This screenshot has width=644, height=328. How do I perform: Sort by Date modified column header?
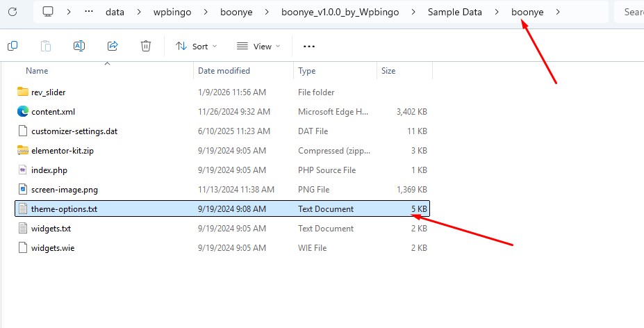[x=224, y=71]
